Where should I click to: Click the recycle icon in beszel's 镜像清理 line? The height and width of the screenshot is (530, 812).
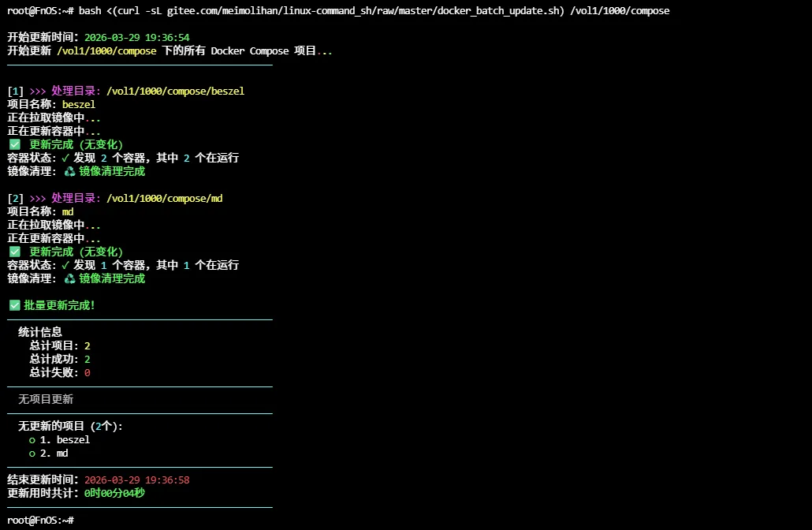(70, 171)
